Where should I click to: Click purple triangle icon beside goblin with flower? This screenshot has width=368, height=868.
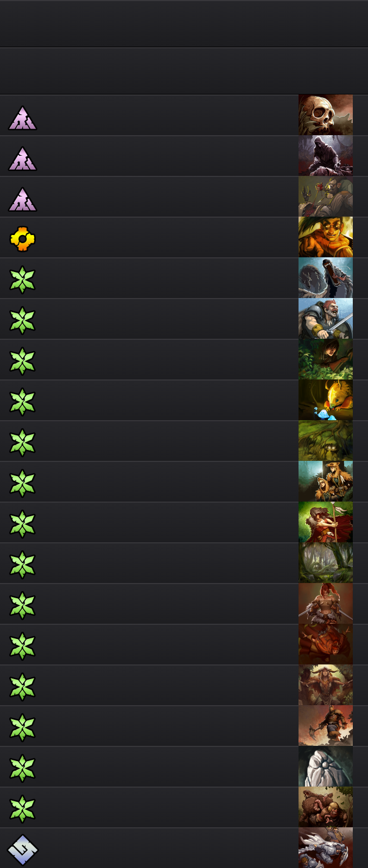click(22, 199)
